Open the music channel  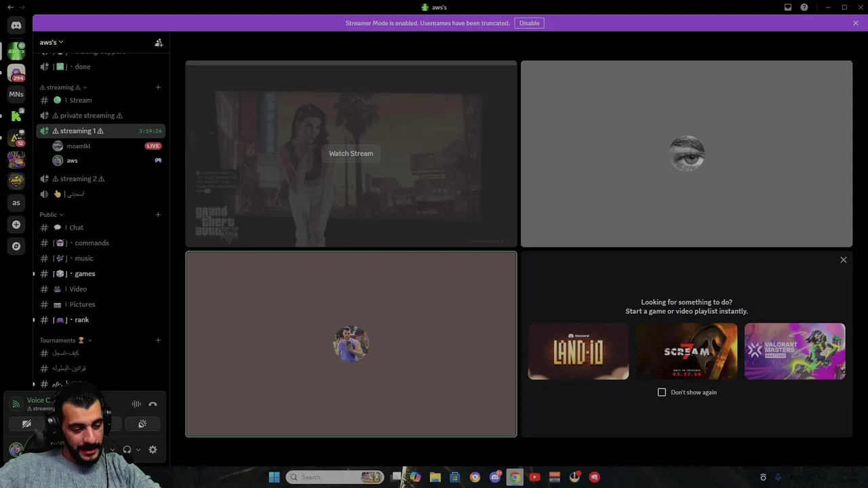pos(100,258)
